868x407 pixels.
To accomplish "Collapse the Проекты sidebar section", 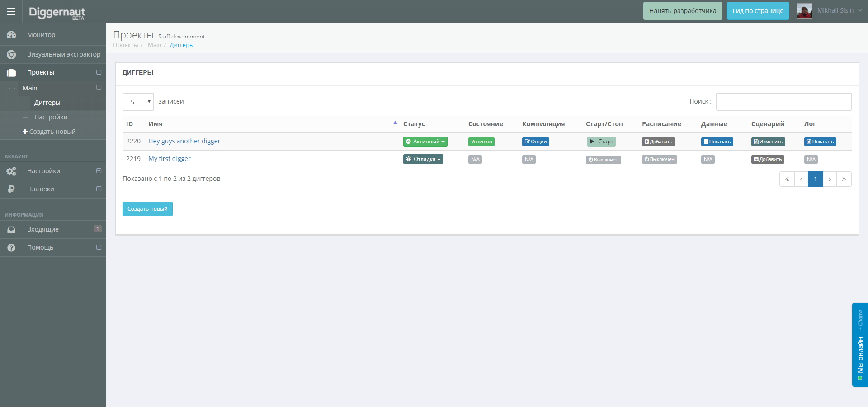I will pyautogui.click(x=99, y=72).
